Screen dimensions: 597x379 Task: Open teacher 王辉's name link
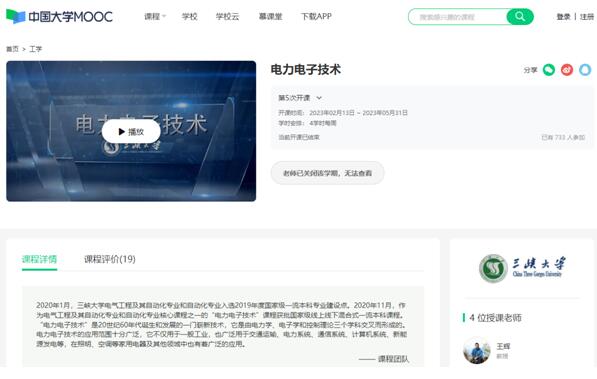pos(503,346)
